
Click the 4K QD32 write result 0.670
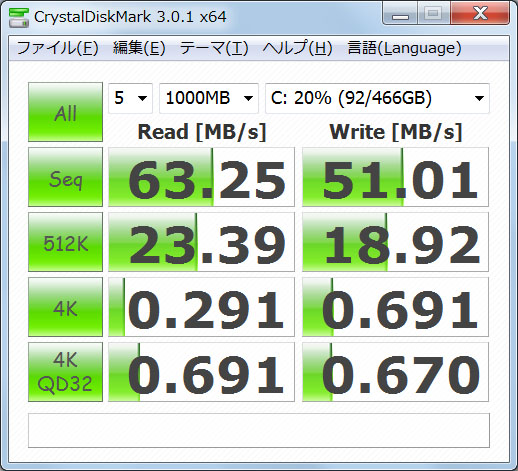coord(395,372)
